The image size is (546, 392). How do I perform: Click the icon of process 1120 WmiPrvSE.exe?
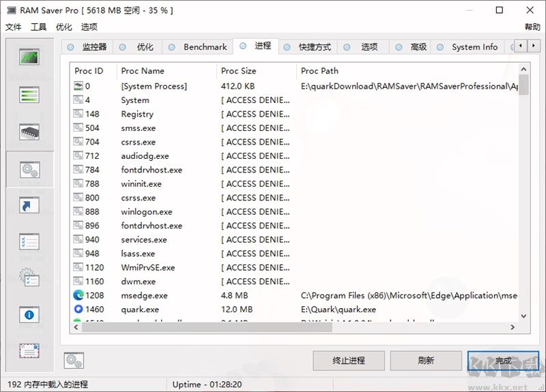point(78,267)
